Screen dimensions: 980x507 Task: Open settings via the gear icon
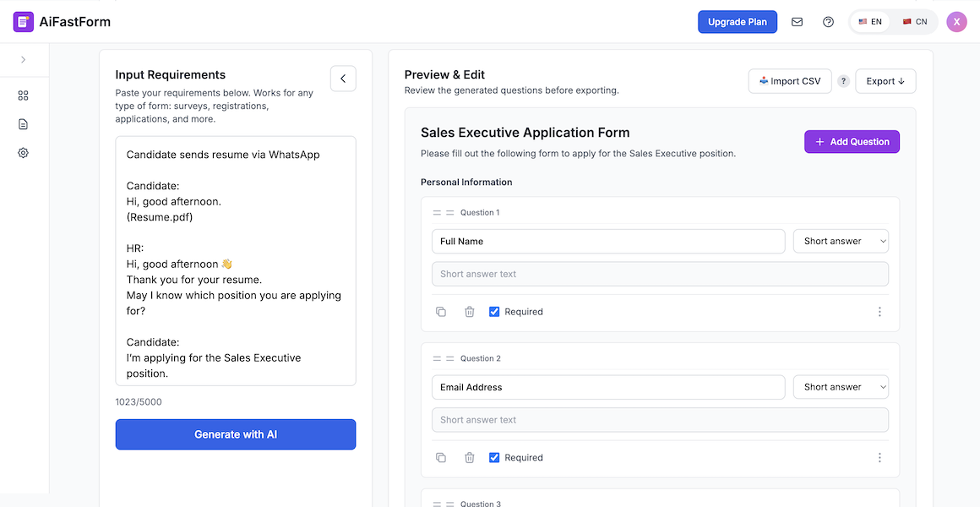point(23,153)
